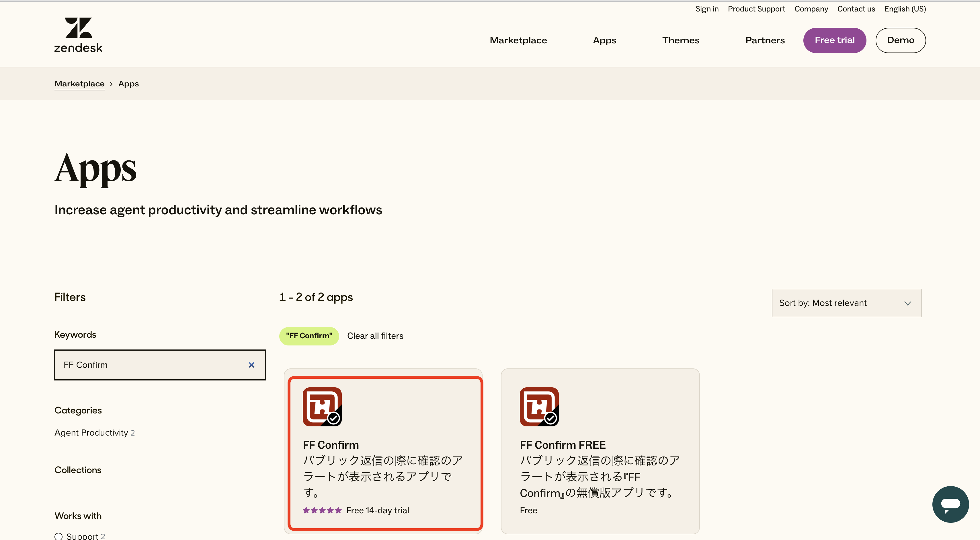Click the Zendesk logo
The height and width of the screenshot is (540, 980).
pos(78,35)
